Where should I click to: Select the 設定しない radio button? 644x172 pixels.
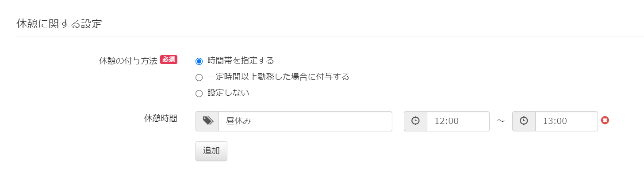[199, 93]
